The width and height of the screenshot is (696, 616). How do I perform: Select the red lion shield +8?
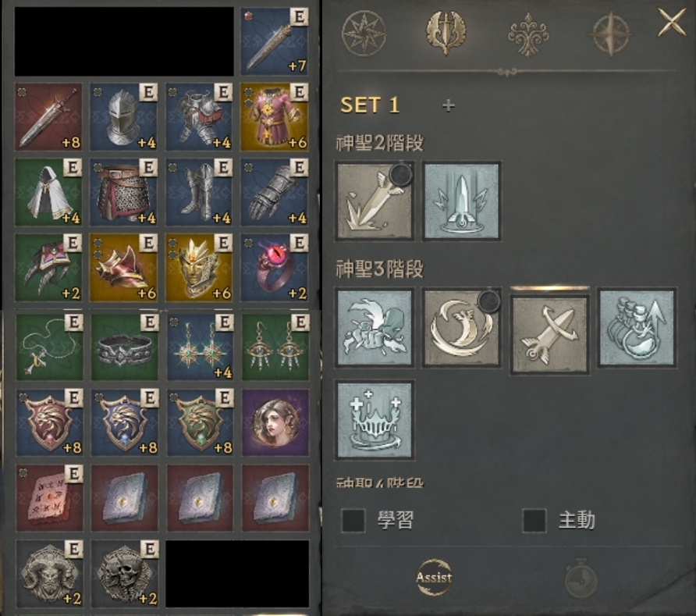[x=49, y=422]
